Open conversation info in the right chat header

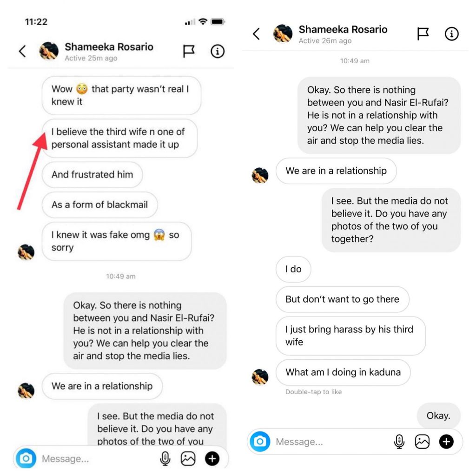pyautogui.click(x=452, y=34)
